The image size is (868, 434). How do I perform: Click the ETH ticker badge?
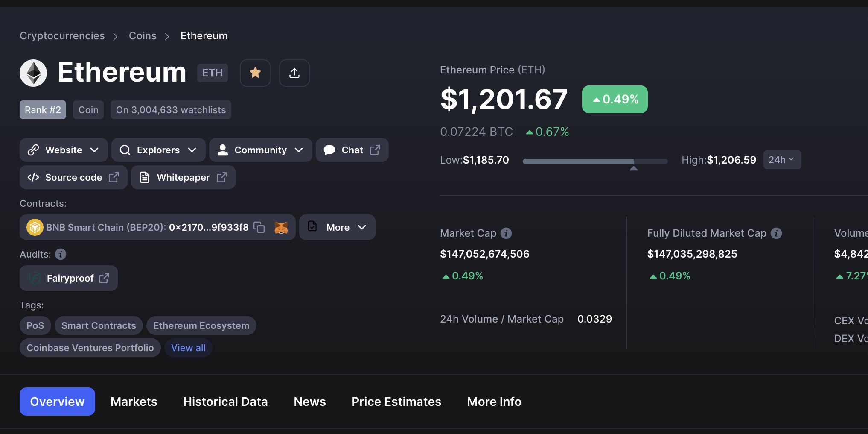(x=213, y=73)
